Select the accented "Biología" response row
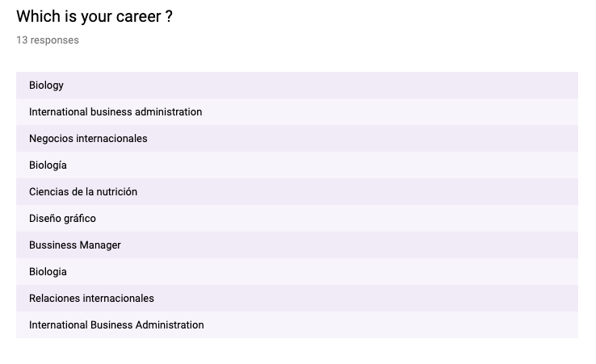Image resolution: width=596 pixels, height=364 pixels. (x=48, y=165)
